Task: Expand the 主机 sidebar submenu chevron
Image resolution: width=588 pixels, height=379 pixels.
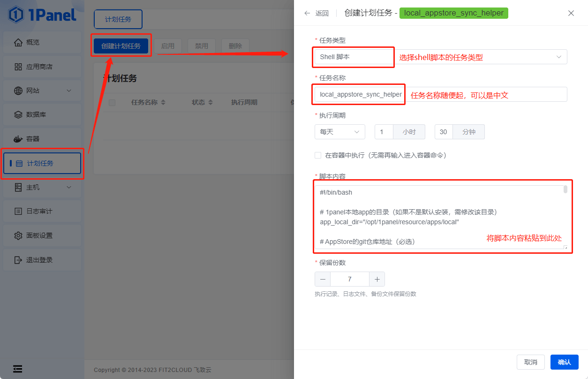Action: (69, 187)
